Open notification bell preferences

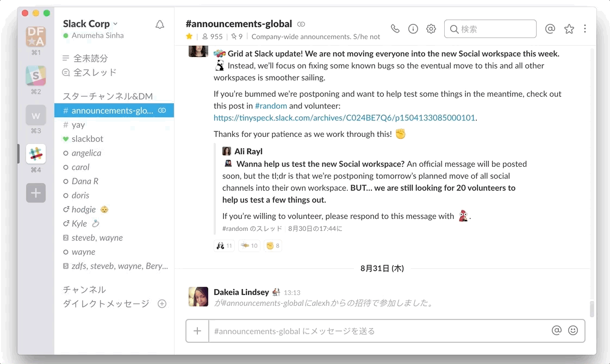pos(160,25)
